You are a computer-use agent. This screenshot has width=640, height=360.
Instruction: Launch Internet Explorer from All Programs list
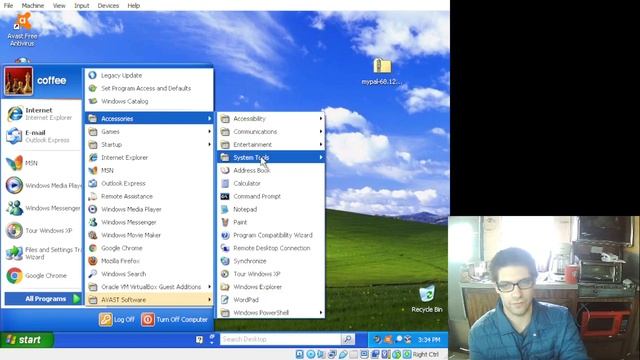[149, 158]
